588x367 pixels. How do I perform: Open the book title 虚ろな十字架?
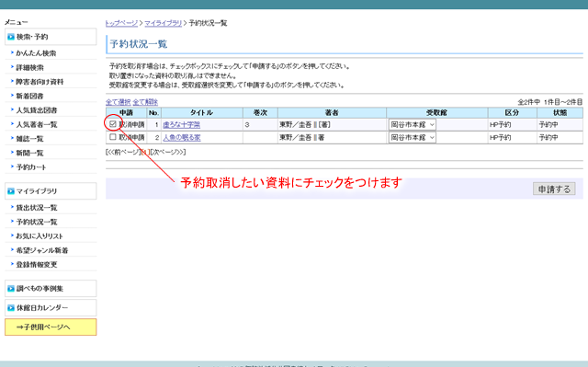[x=182, y=124]
